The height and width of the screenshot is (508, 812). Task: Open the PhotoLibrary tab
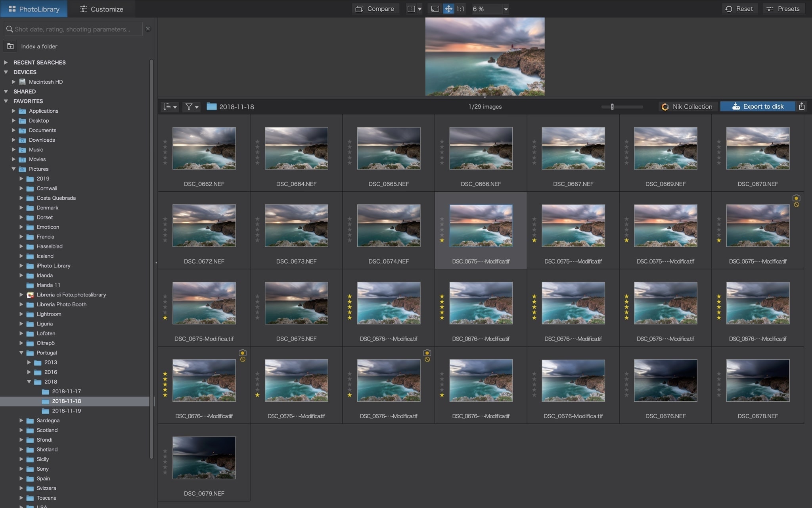point(34,9)
